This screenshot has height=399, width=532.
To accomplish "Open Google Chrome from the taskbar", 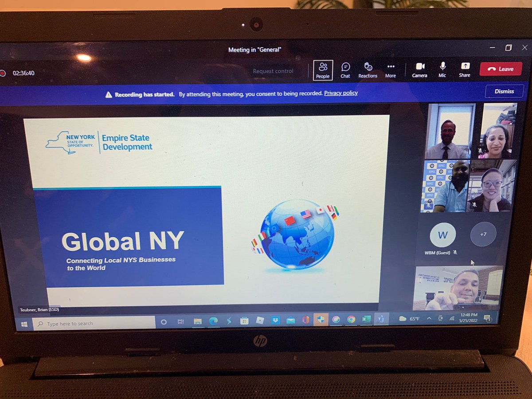I will point(351,319).
